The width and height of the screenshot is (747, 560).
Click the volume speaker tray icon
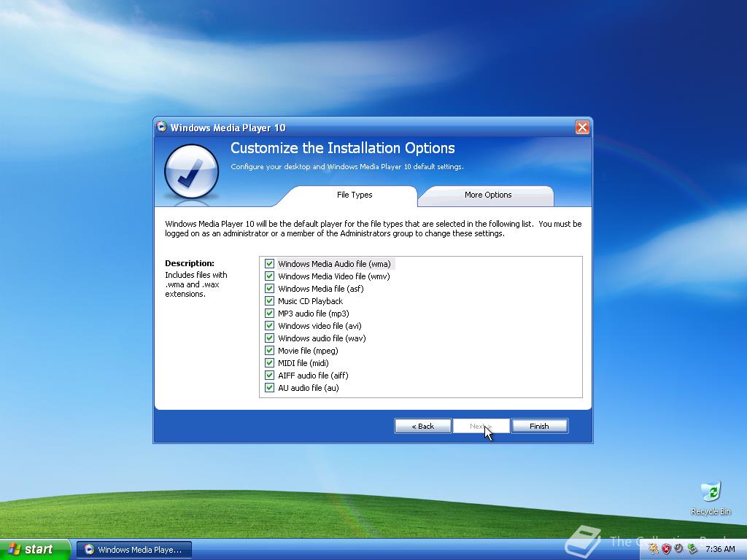(679, 549)
